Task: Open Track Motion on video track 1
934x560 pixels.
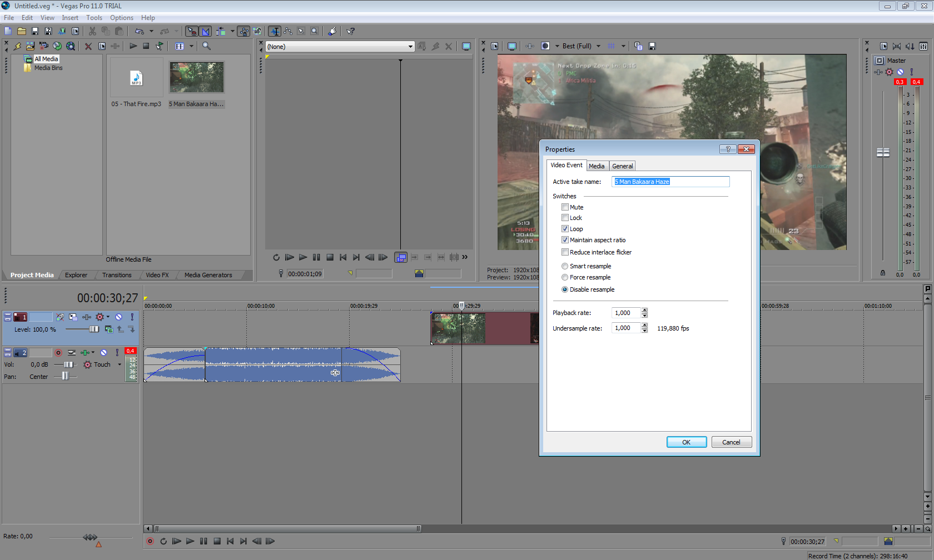Action: point(73,317)
